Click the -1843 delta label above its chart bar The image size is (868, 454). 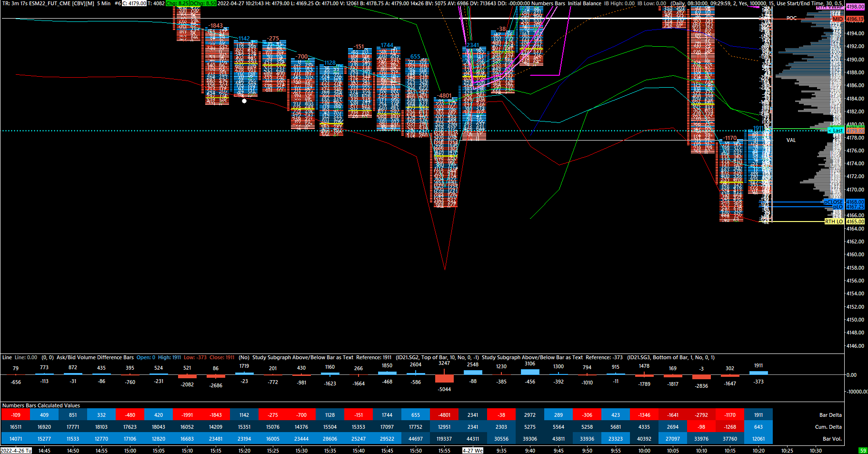coord(215,26)
